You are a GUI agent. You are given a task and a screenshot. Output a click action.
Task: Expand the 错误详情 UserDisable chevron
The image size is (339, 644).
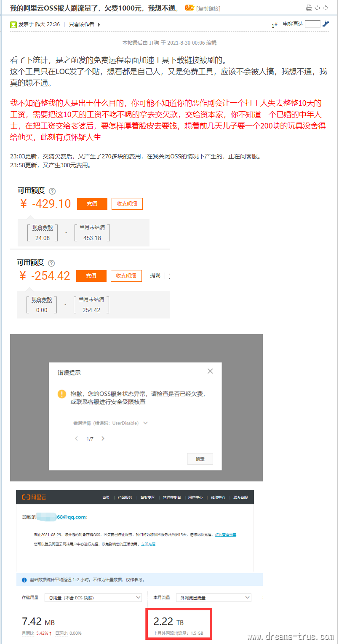[x=146, y=423]
